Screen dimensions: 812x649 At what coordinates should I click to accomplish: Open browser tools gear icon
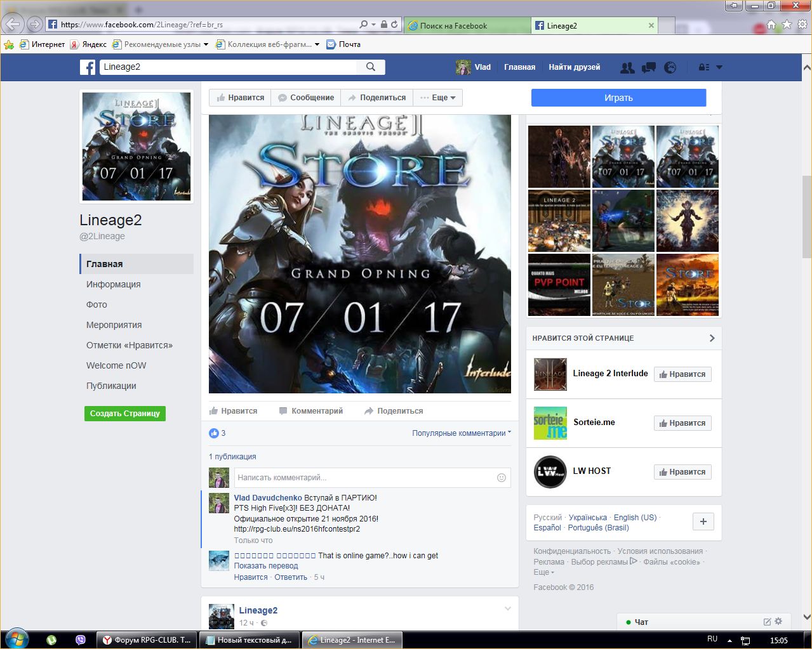click(x=802, y=25)
